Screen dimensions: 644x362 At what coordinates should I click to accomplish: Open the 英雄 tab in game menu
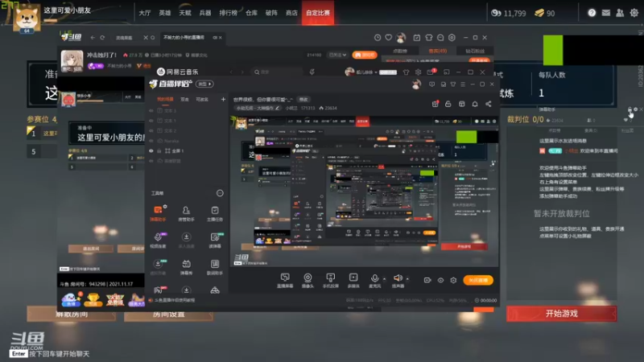[165, 13]
